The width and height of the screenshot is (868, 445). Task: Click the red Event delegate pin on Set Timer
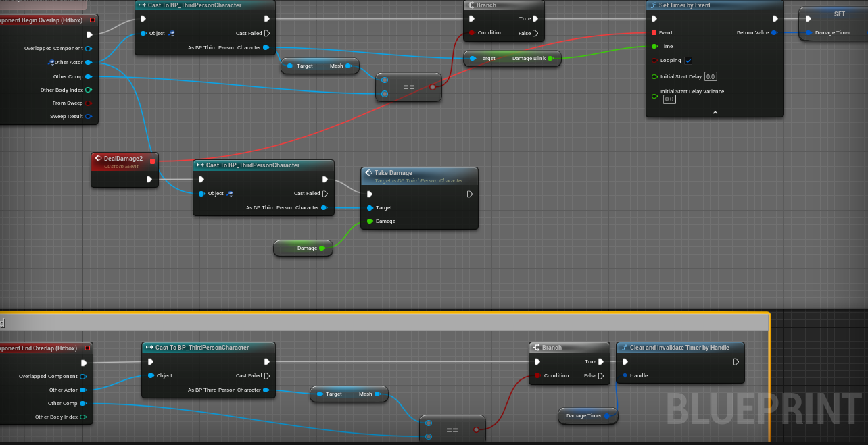(654, 32)
